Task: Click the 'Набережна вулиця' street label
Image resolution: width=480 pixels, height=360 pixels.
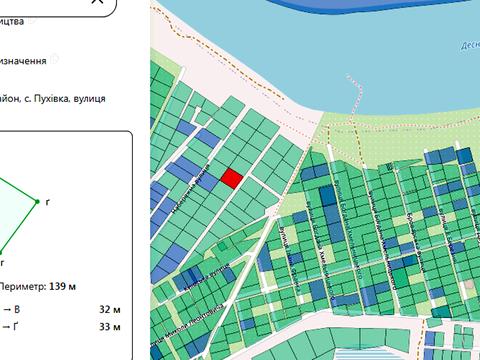Action: (x=191, y=188)
